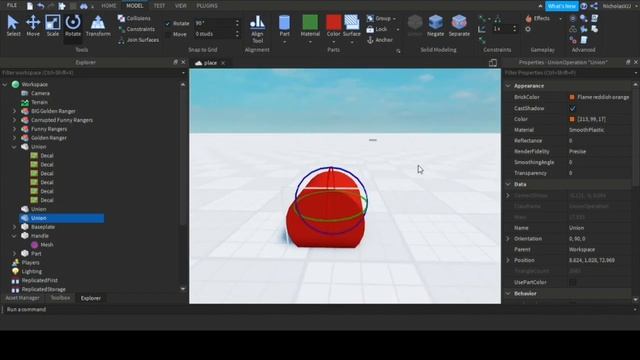Open the Toolbox panel tab
640x360 pixels.
pos(60,298)
